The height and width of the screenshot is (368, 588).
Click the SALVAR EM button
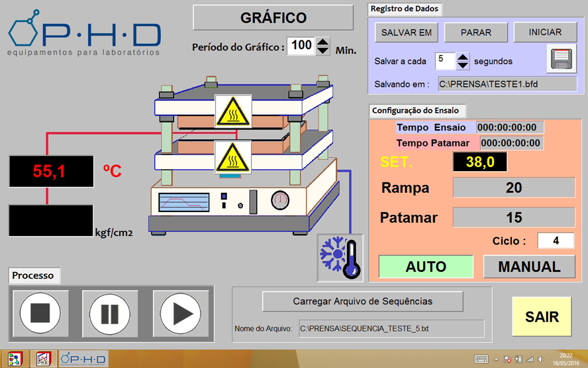click(x=407, y=32)
